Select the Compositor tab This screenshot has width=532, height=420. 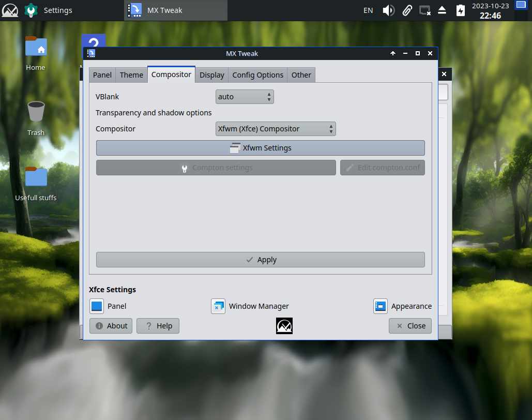(171, 74)
